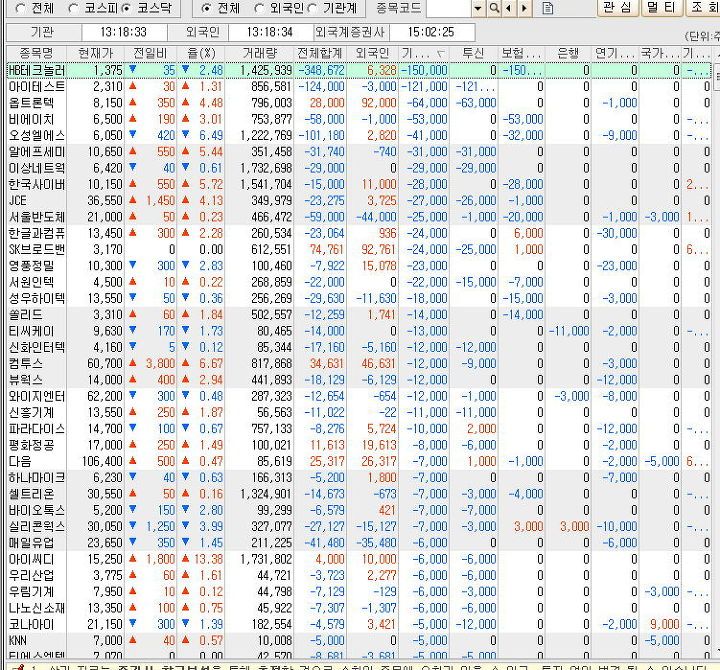This screenshot has height=670, width=720.
Task: Click the 외국인 column header
Action: point(372,53)
